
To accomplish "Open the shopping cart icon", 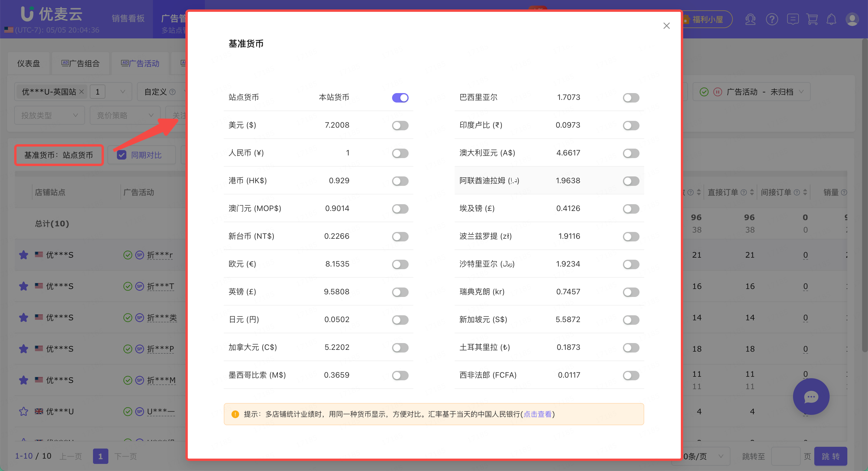I will pos(812,19).
